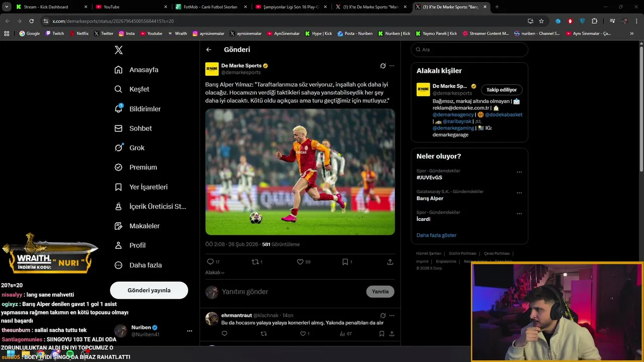Open #JUVEvGS trending topic
This screenshot has width=644, height=362.
point(429,177)
